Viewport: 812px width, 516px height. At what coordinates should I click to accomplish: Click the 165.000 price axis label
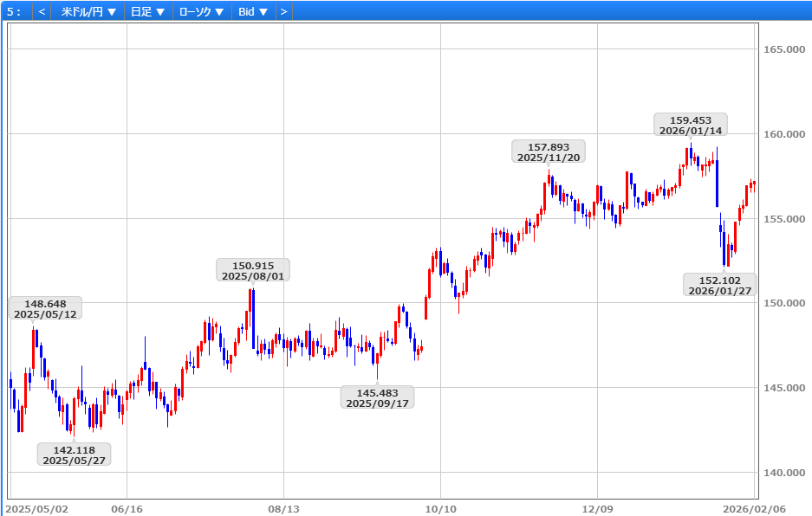(x=783, y=49)
